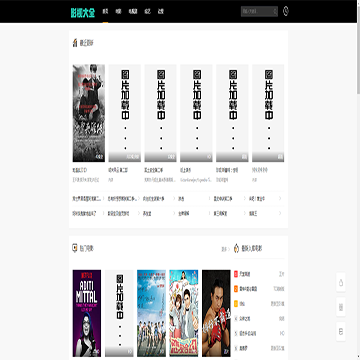
Task: Open the more link with arrow in hot section
Action: 226,249
